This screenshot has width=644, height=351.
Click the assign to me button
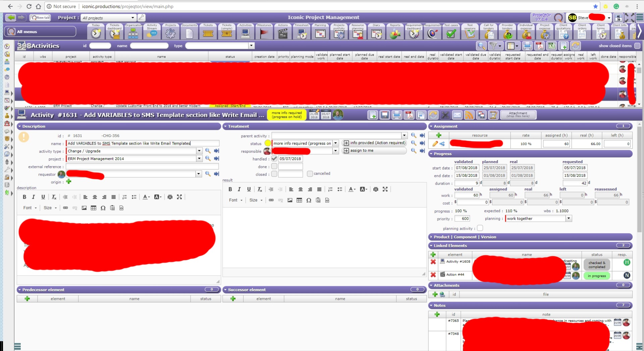pyautogui.click(x=374, y=151)
